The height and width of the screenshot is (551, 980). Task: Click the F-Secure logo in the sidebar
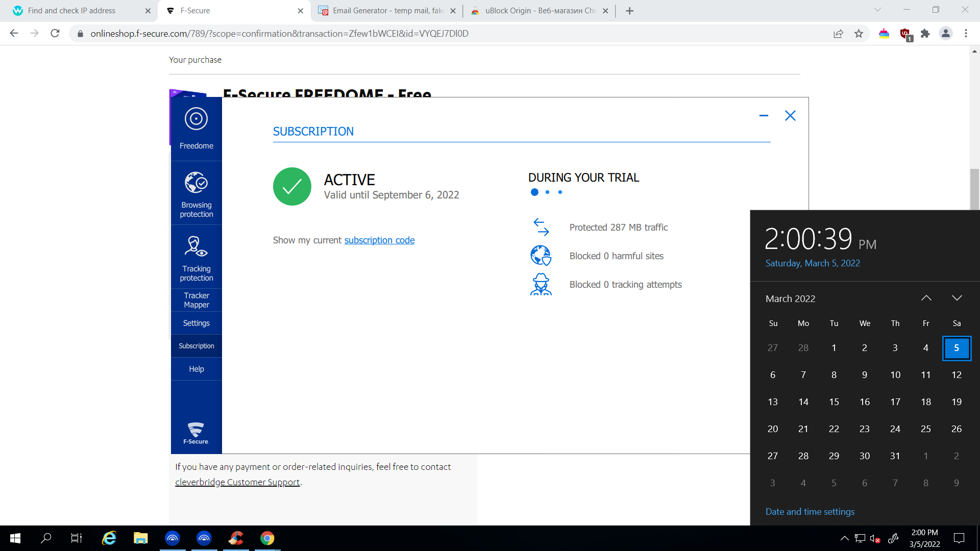196,433
